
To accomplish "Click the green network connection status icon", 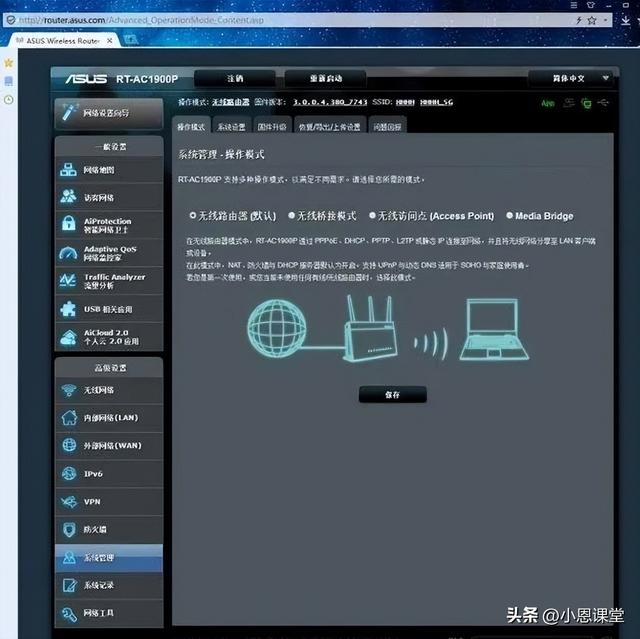I will tap(586, 103).
